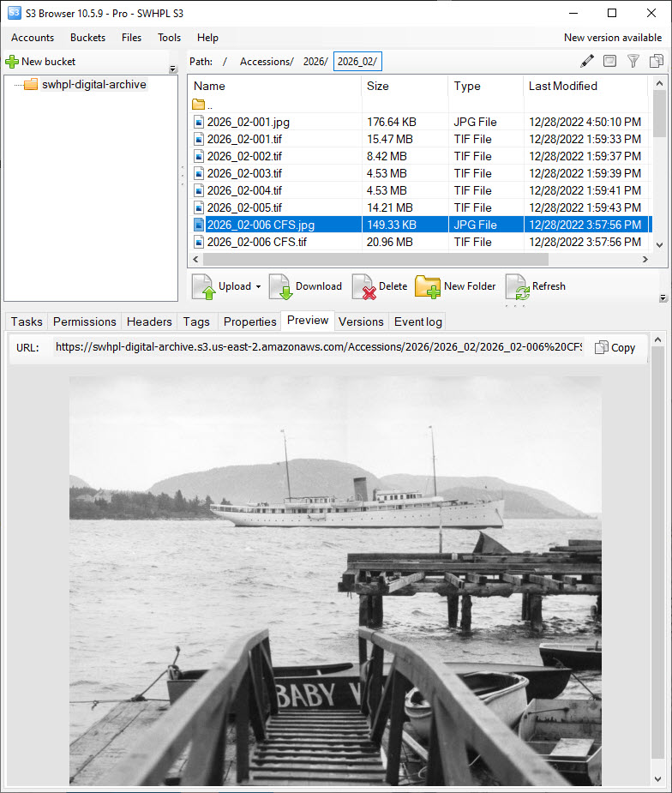Click the pencil edit path icon
Viewport: 672px width, 793px height.
pyautogui.click(x=587, y=61)
